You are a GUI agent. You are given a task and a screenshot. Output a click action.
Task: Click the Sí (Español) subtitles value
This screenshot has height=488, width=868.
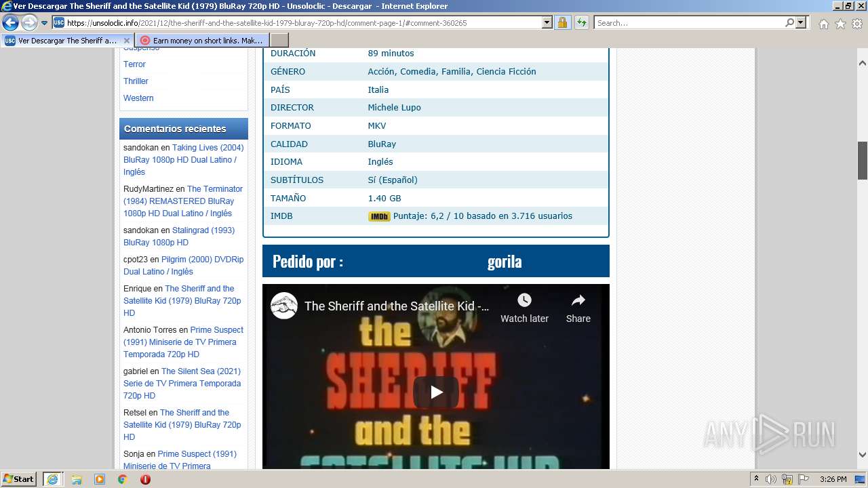click(393, 180)
